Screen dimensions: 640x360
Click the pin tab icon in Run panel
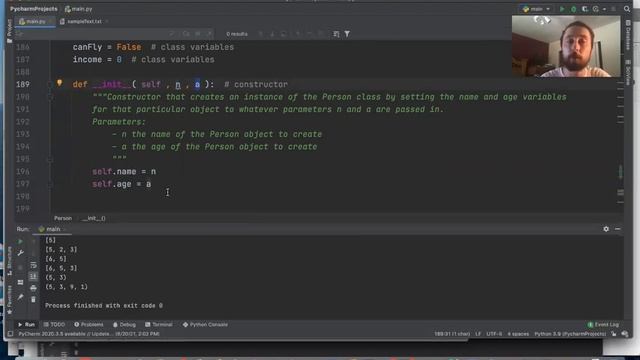click(x=20, y=297)
